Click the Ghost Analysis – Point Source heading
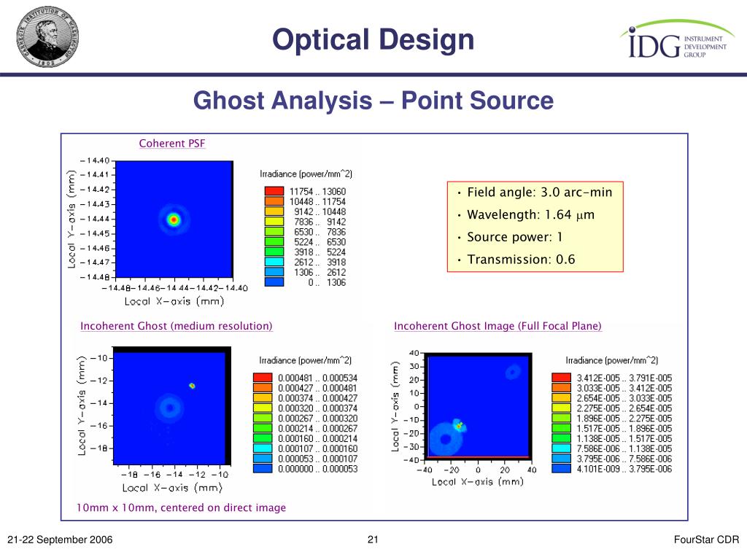 tap(373, 101)
